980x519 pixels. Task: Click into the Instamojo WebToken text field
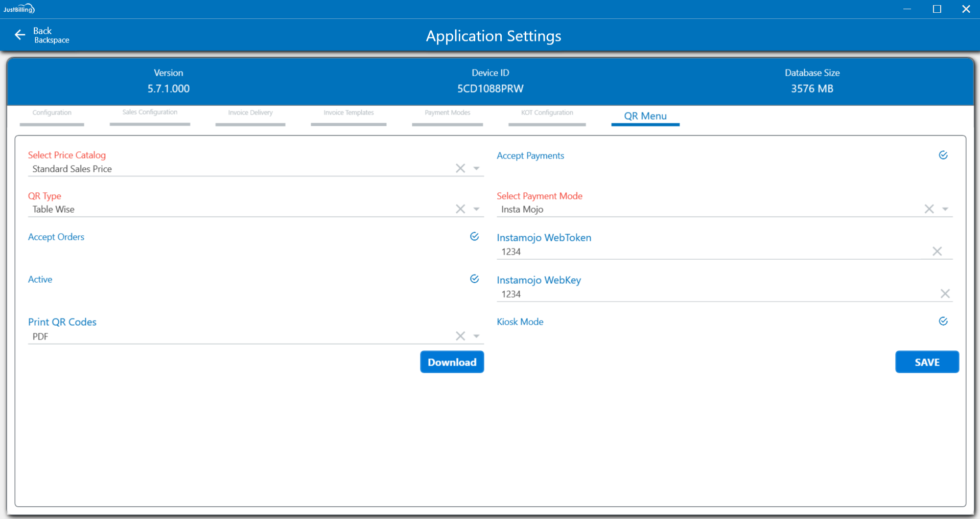710,252
